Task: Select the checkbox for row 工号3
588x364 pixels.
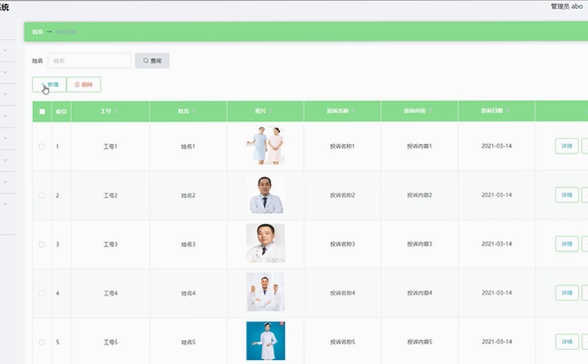Action: pos(42,244)
